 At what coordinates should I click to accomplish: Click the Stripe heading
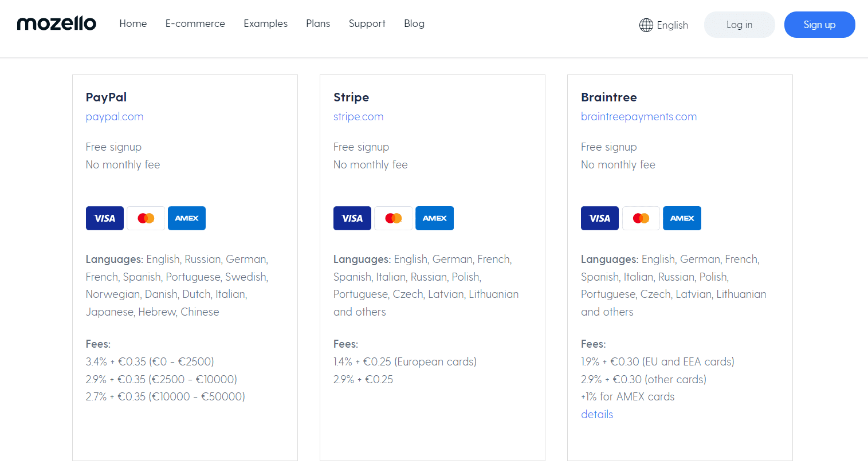coord(351,97)
